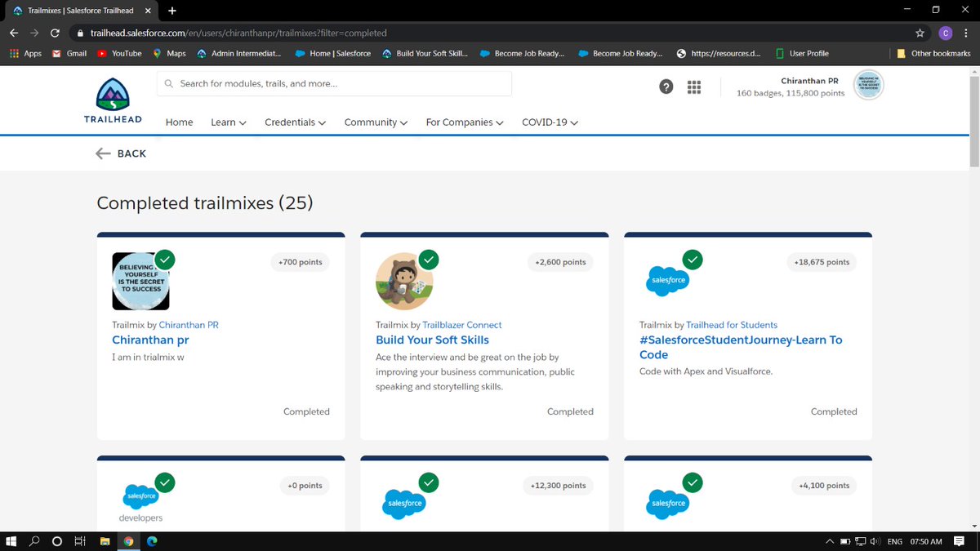Open File Explorer from taskbar
The image size is (980, 551).
point(105,541)
